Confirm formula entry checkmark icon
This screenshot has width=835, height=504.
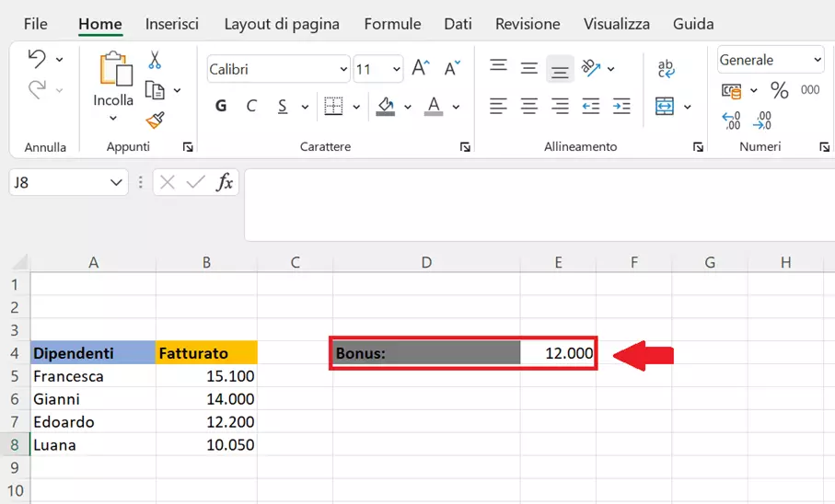coord(195,182)
